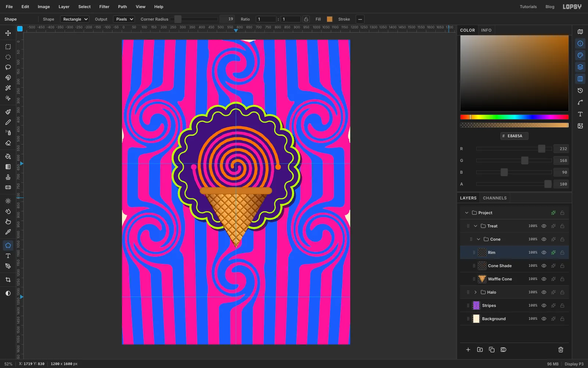588x368 pixels.
Task: Select the Crop tool
Action: (x=8, y=280)
